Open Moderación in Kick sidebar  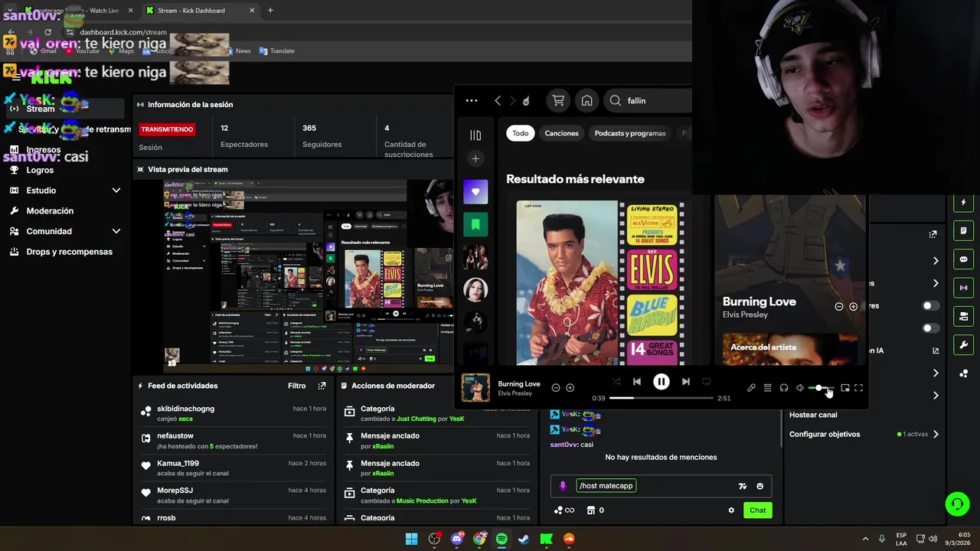(50, 210)
